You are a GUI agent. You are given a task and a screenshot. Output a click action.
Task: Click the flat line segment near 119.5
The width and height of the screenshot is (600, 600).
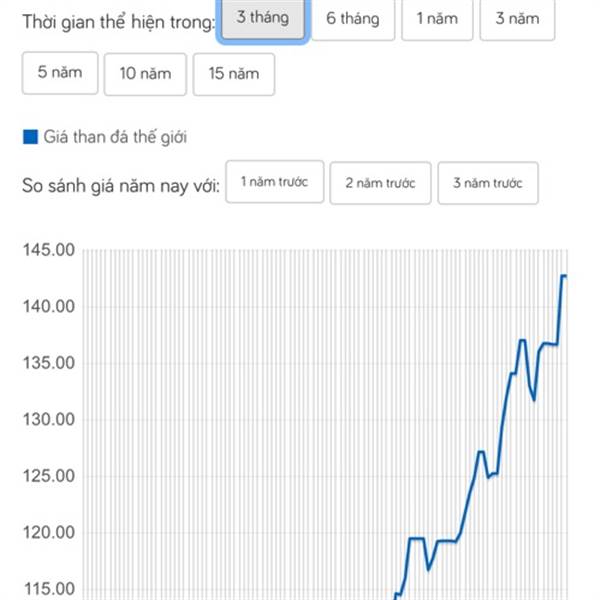416,539
